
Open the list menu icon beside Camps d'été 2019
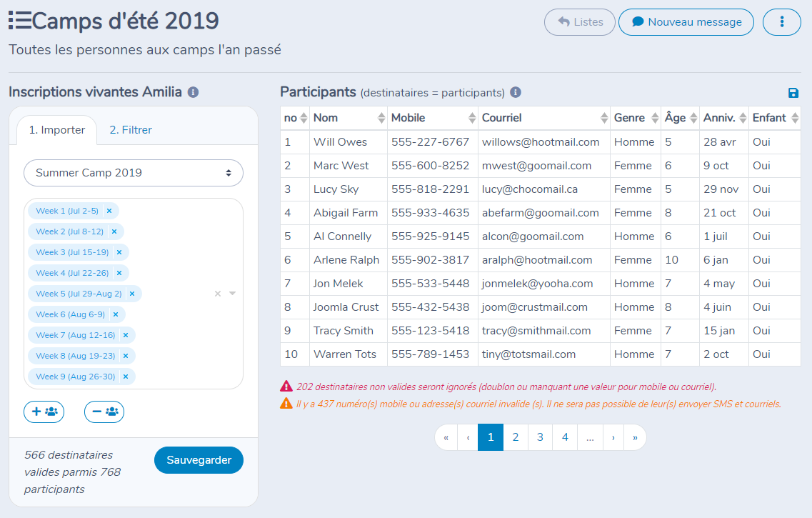(x=20, y=21)
